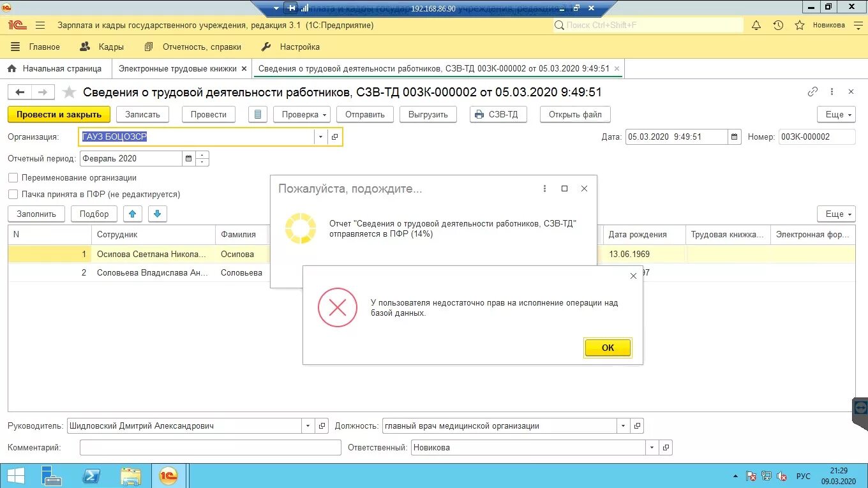Screen dimensions: 868x488
Task: Open the Главное section
Action: point(45,47)
